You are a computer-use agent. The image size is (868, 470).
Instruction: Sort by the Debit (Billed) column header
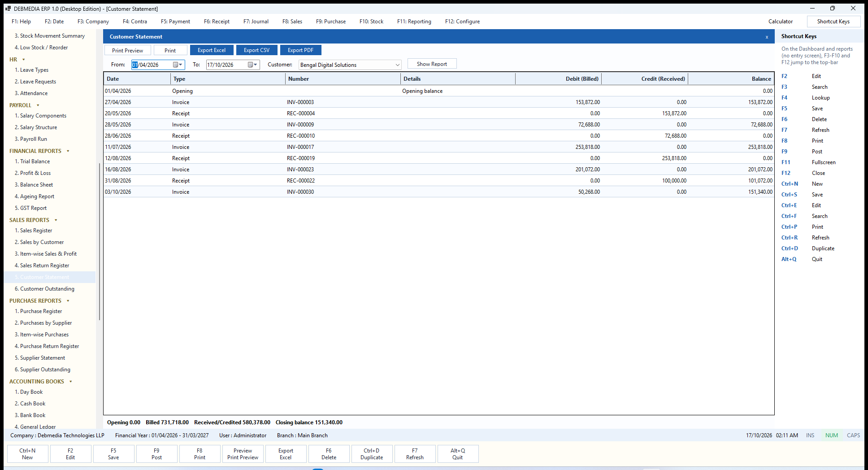point(559,79)
